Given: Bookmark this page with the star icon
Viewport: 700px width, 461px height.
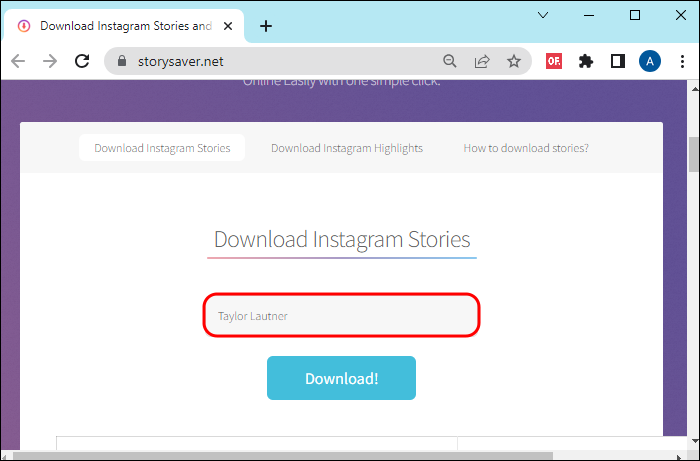Looking at the screenshot, I should [x=514, y=61].
